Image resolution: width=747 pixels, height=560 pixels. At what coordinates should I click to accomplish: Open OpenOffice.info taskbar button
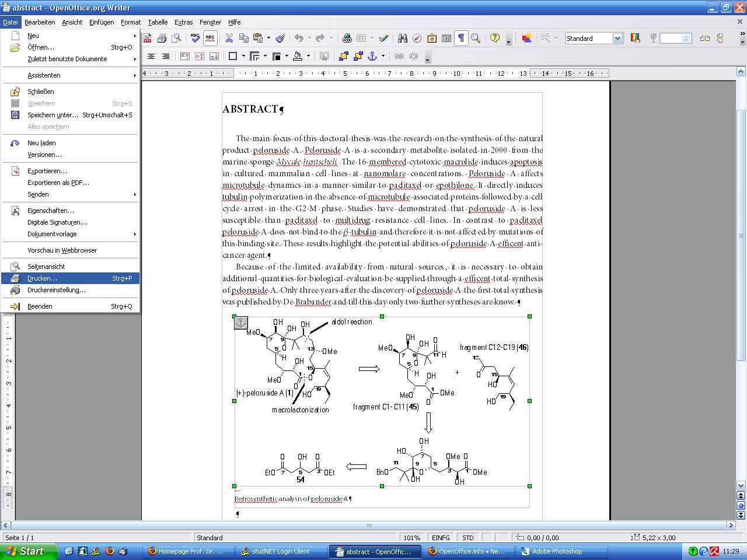click(x=469, y=551)
